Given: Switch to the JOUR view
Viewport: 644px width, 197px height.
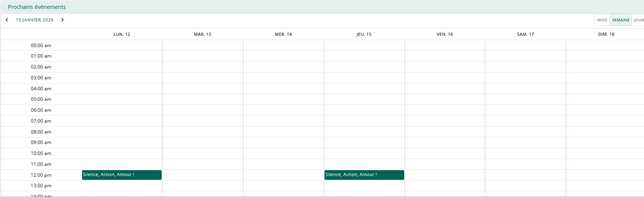Looking at the screenshot, I should click(x=639, y=20).
